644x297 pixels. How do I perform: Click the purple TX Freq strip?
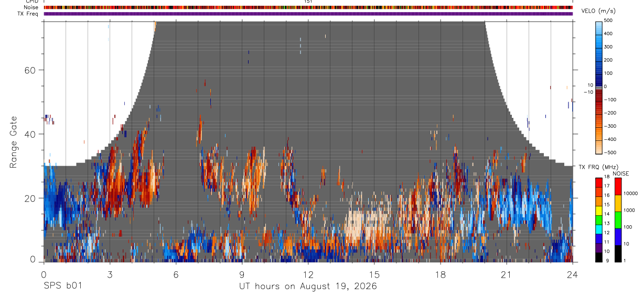click(x=308, y=14)
